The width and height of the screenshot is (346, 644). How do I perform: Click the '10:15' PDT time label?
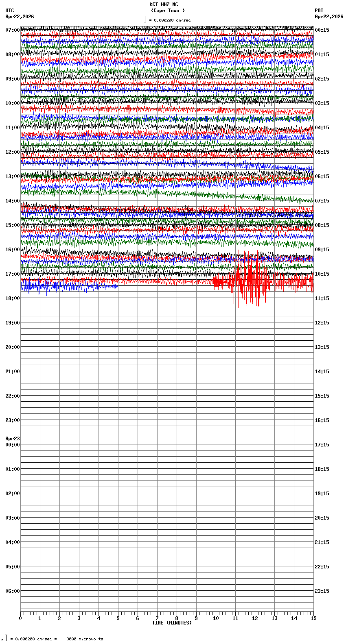(x=322, y=274)
